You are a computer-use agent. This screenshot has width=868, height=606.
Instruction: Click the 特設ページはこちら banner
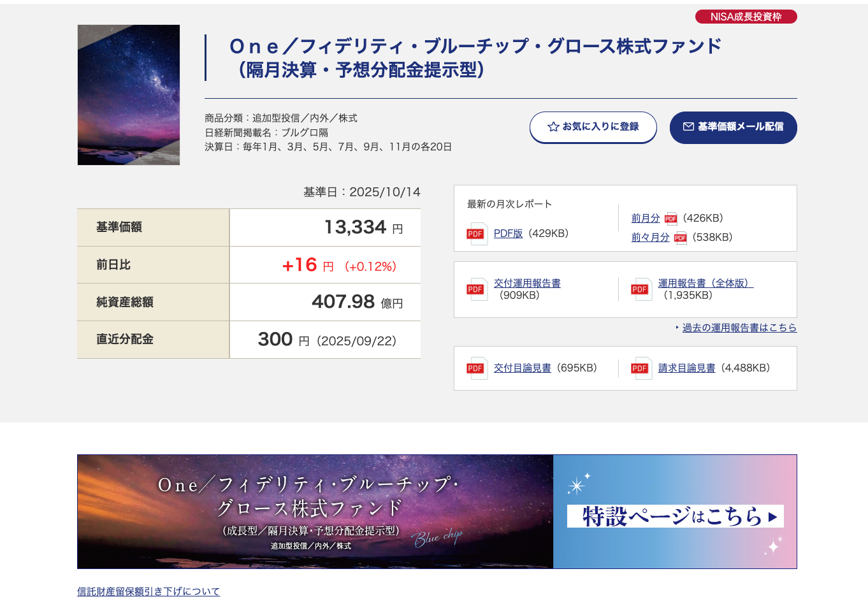click(674, 516)
